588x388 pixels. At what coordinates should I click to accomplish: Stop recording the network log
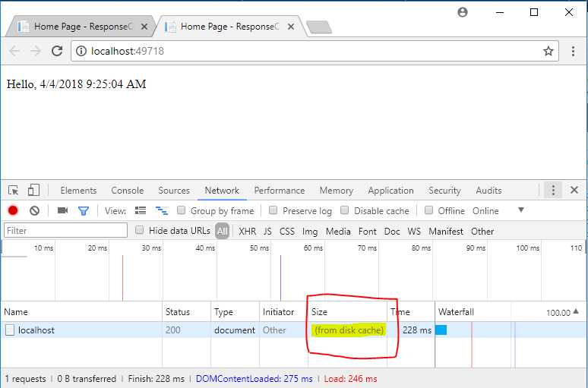13,210
